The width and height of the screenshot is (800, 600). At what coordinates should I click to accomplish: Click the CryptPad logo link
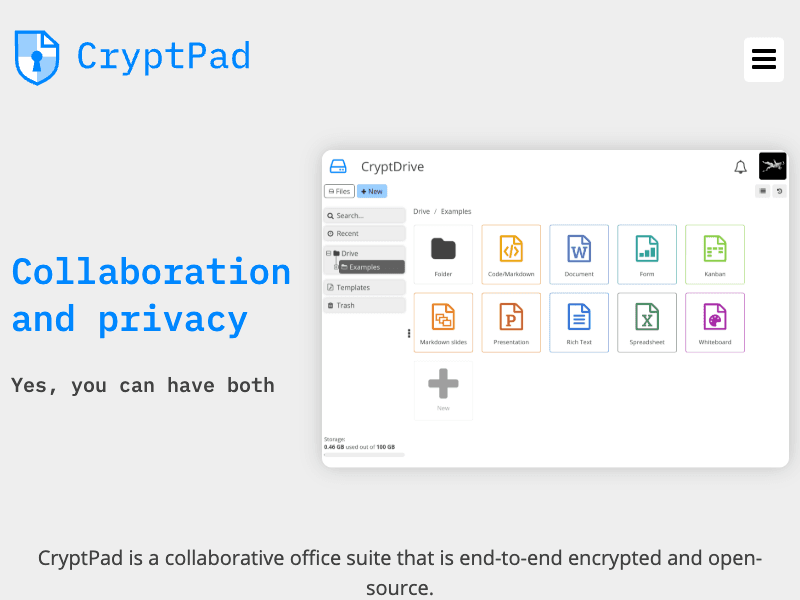pos(131,57)
